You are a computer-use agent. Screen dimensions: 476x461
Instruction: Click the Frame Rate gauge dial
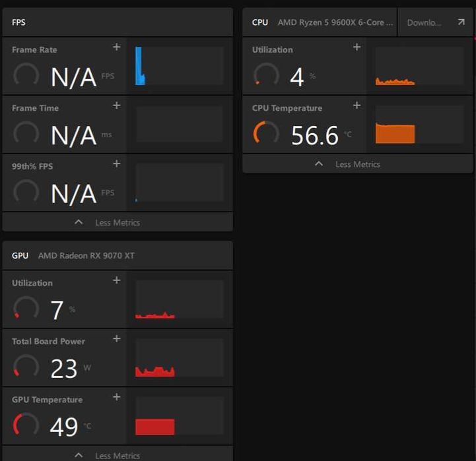(x=26, y=75)
